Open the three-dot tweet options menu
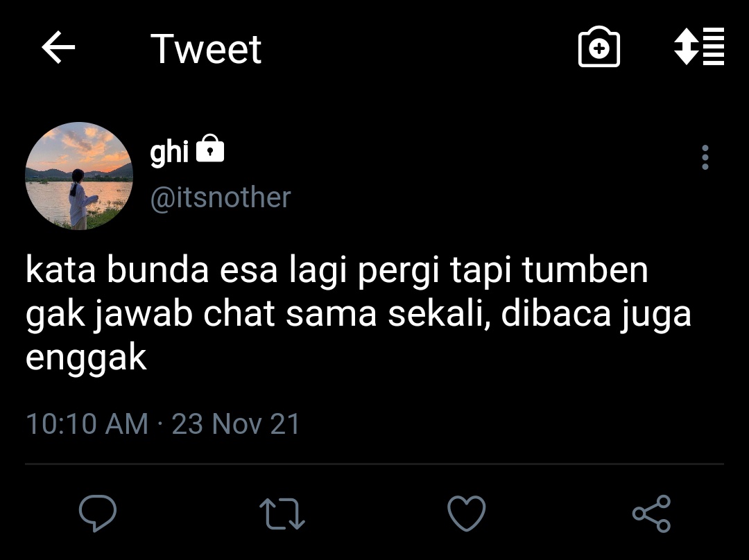The width and height of the screenshot is (749, 560). pos(705,157)
